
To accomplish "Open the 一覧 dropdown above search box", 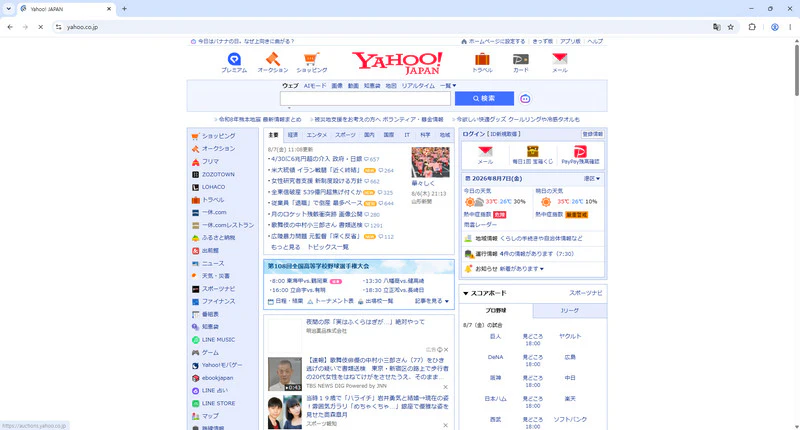I will pos(448,86).
